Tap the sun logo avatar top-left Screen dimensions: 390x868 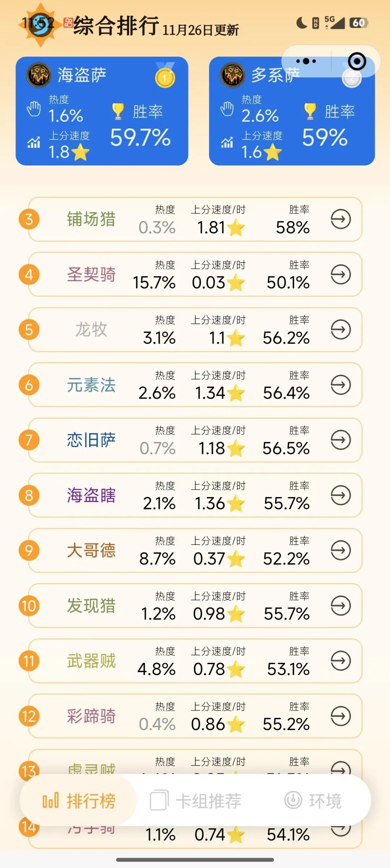tap(39, 25)
